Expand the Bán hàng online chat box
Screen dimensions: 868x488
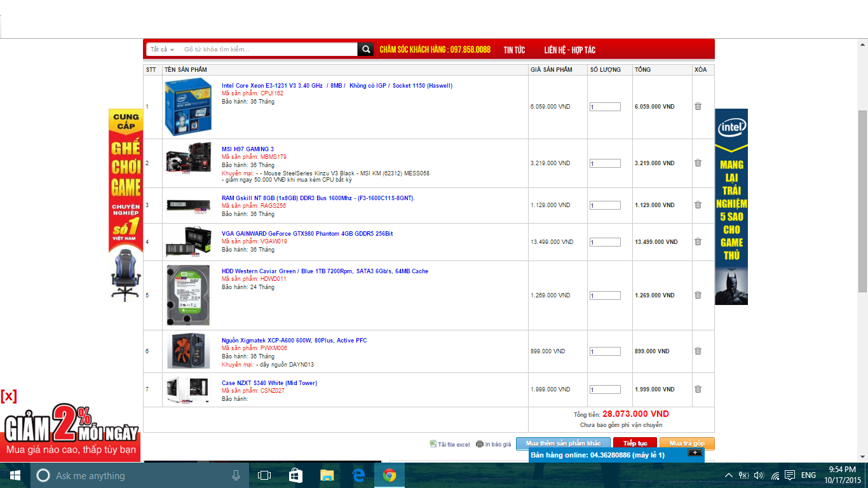tap(695, 452)
